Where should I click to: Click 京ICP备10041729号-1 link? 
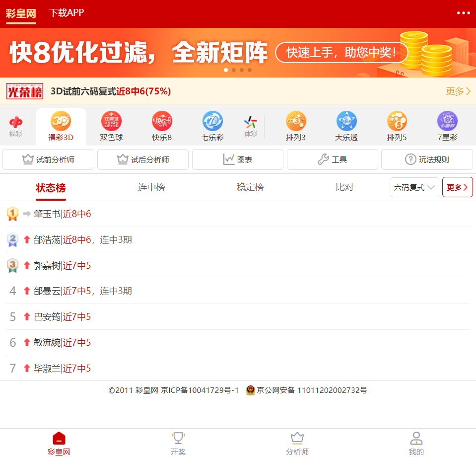[200, 390]
